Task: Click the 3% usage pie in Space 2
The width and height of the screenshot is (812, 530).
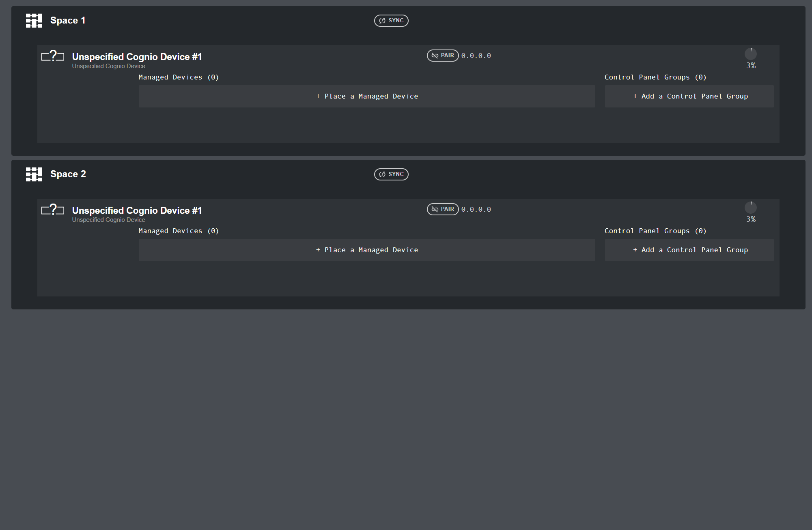Action: tap(751, 208)
